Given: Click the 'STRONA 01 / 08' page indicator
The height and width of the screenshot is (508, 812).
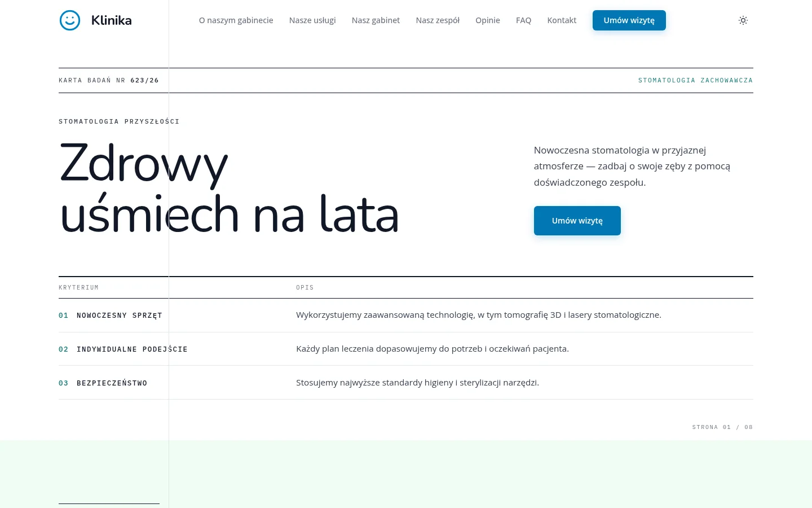Looking at the screenshot, I should [722, 427].
